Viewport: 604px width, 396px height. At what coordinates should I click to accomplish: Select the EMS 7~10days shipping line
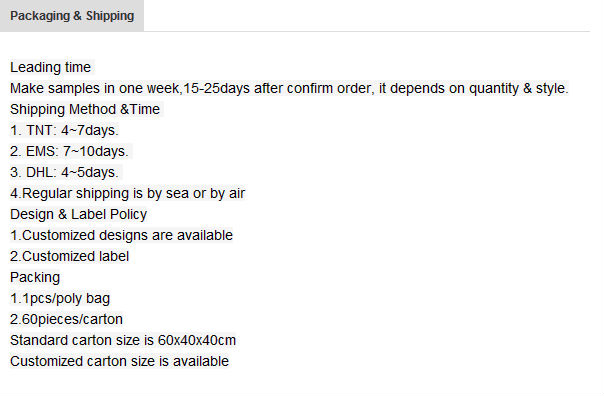coord(69,151)
